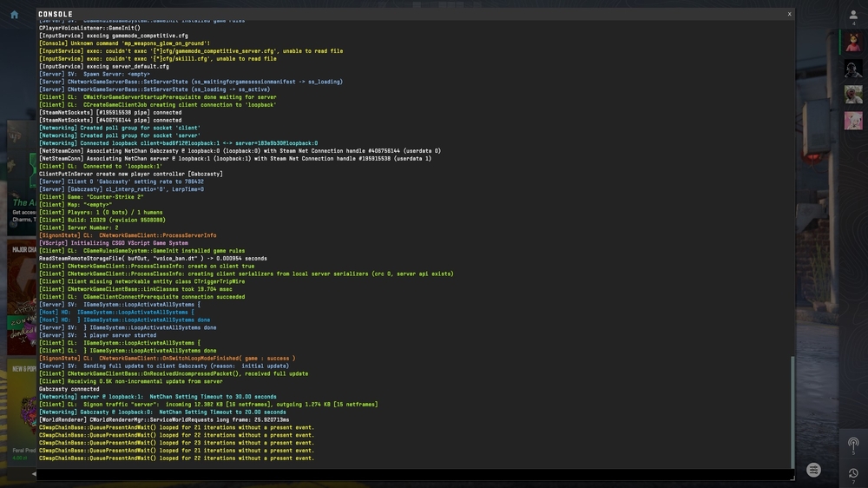Select line "NetChan Setting Timeout to 30.00 seconds"
Image resolution: width=868 pixels, height=488 pixels.
coord(158,398)
